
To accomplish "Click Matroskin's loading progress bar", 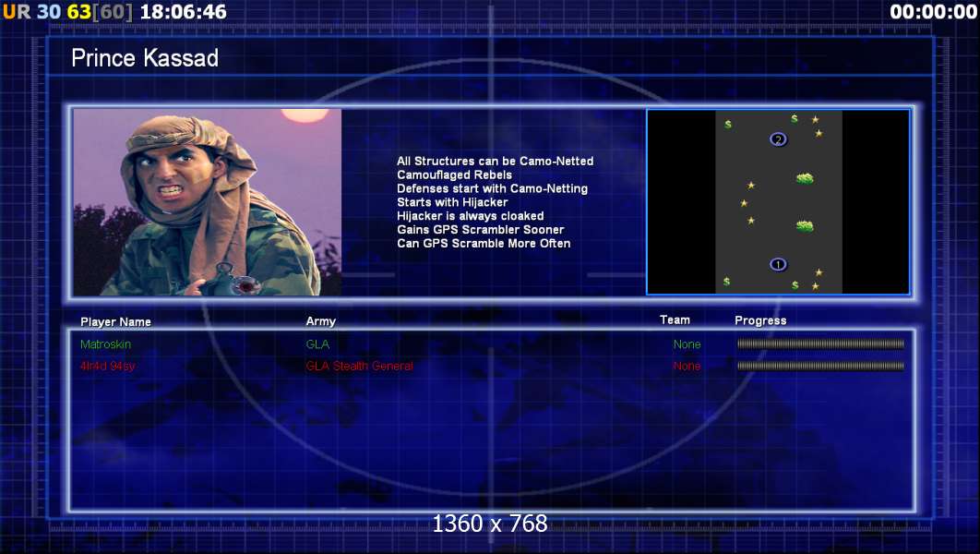I will (820, 343).
